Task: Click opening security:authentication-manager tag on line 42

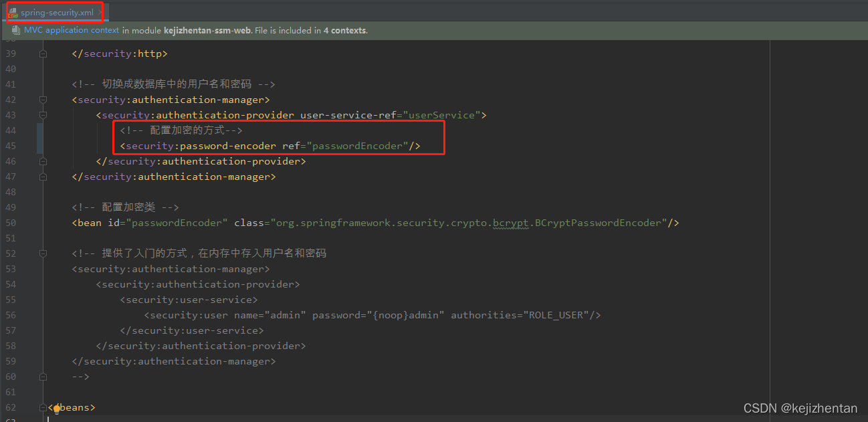Action: [171, 100]
